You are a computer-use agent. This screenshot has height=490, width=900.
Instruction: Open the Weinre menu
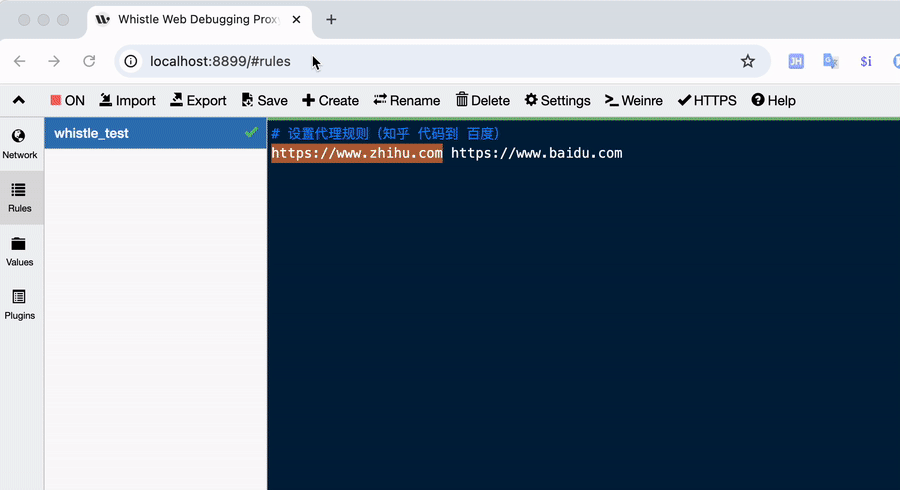pos(634,100)
